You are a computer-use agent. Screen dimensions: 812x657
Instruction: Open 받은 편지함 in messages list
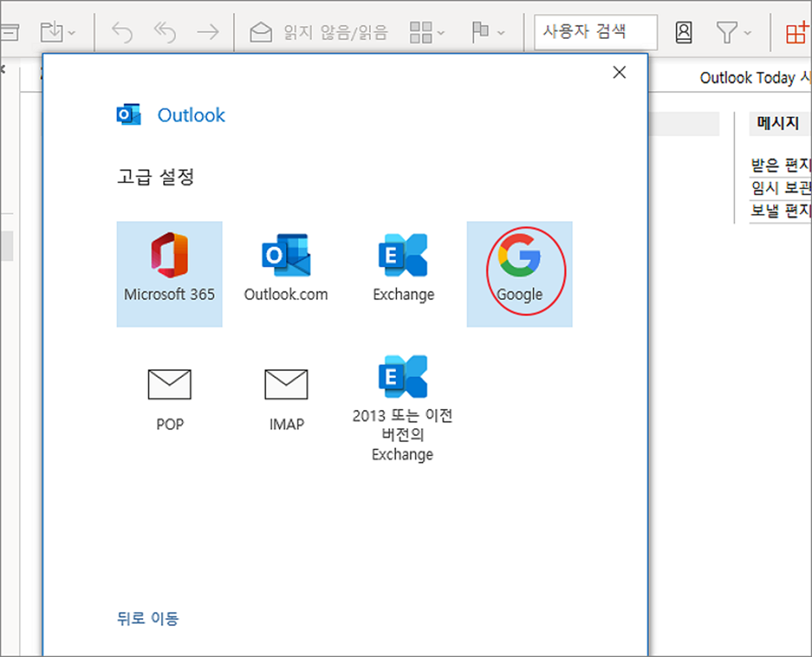[781, 164]
